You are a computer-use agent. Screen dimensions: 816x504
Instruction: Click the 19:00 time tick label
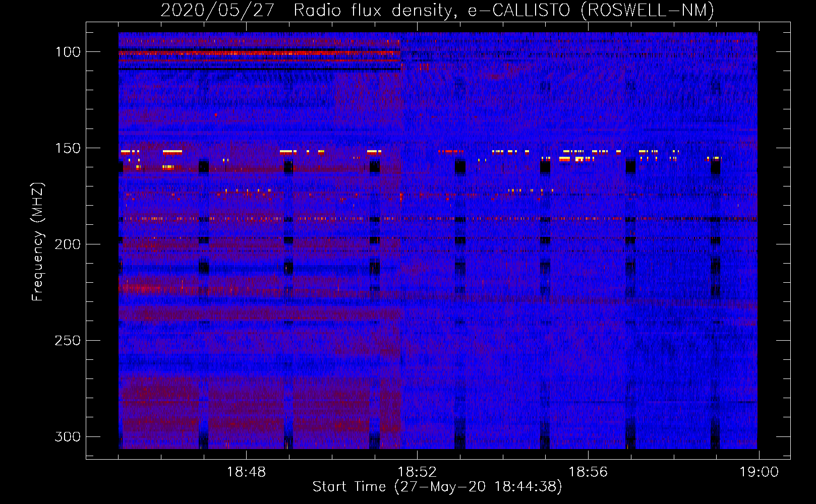point(759,472)
